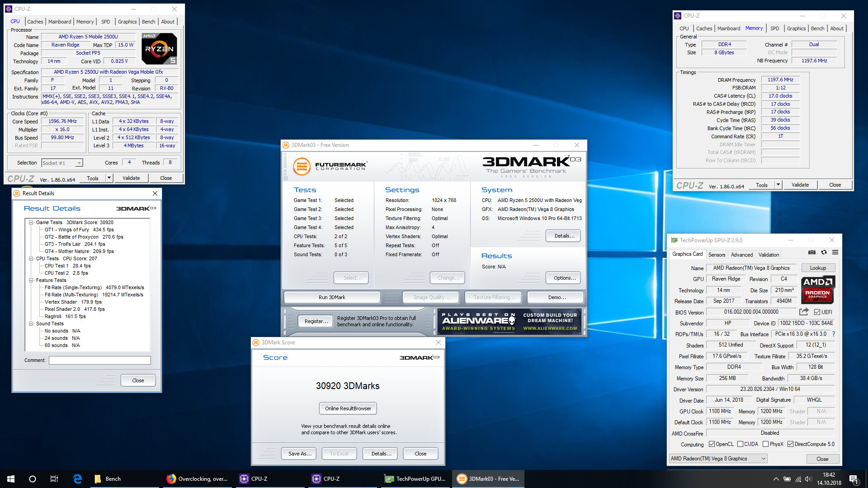Screen dimensions: 868x488
Task: Switch to the Sensors tab in GPU-Z
Action: pyautogui.click(x=717, y=255)
